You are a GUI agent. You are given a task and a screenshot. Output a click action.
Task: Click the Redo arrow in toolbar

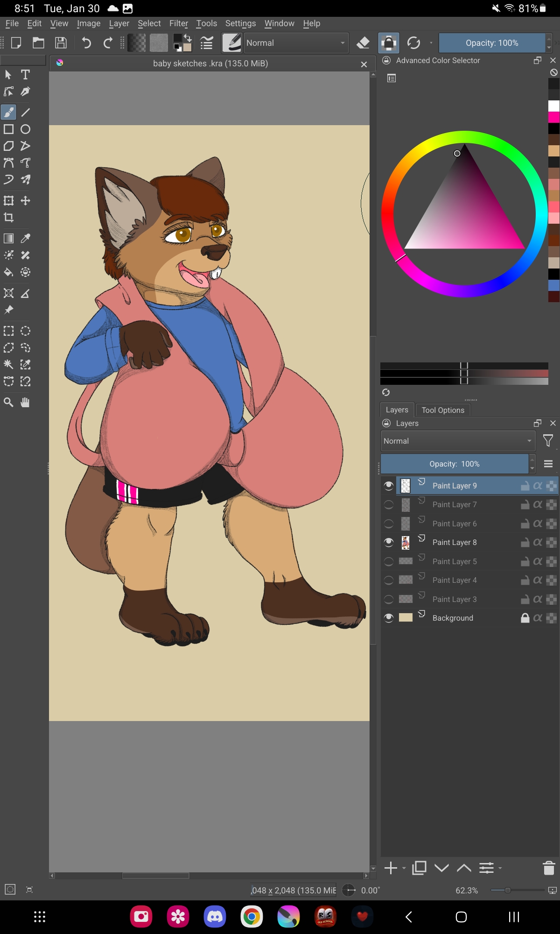[108, 43]
